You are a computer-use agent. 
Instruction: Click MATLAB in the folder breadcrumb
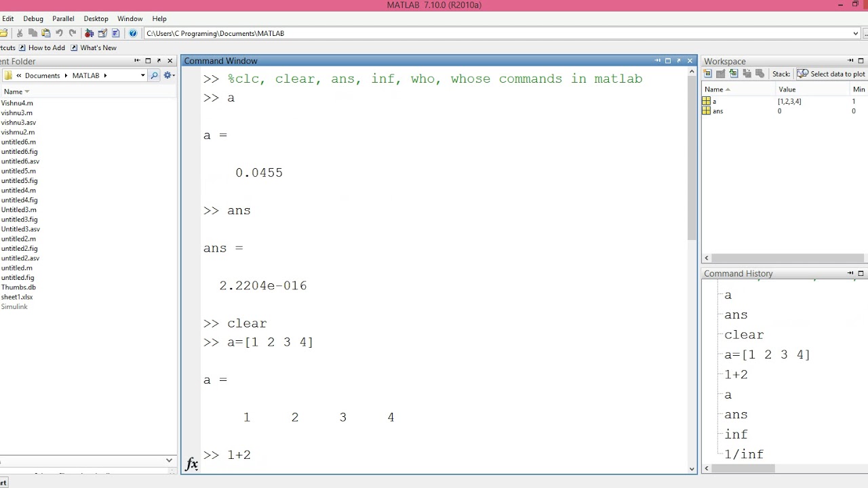pyautogui.click(x=86, y=75)
